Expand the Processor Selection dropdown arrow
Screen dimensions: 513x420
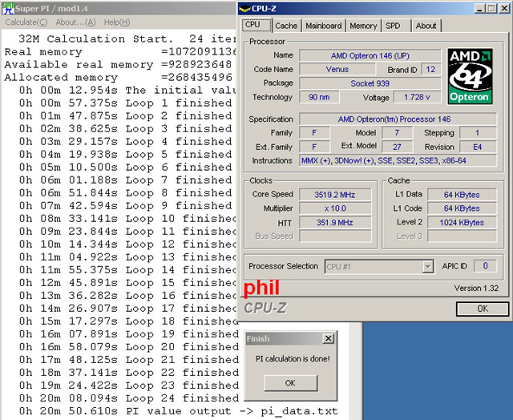pyautogui.click(x=427, y=267)
